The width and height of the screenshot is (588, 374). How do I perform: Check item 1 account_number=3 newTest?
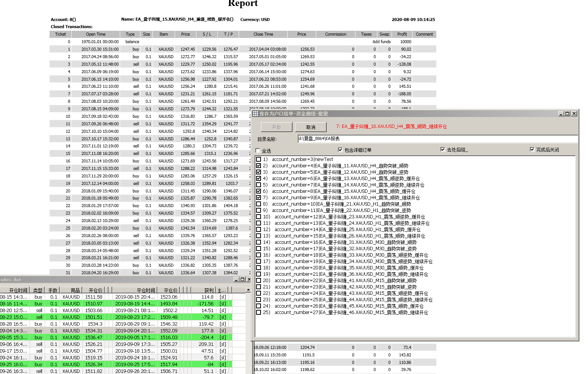point(259,159)
